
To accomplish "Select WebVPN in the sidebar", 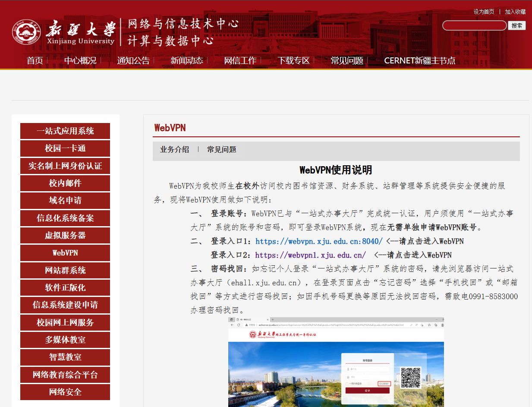I will pos(65,253).
